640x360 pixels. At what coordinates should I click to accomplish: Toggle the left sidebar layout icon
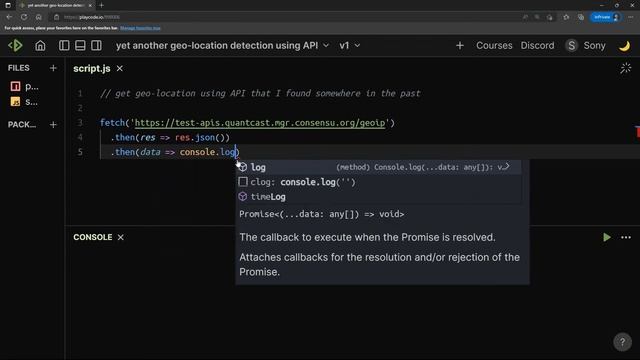tap(64, 45)
